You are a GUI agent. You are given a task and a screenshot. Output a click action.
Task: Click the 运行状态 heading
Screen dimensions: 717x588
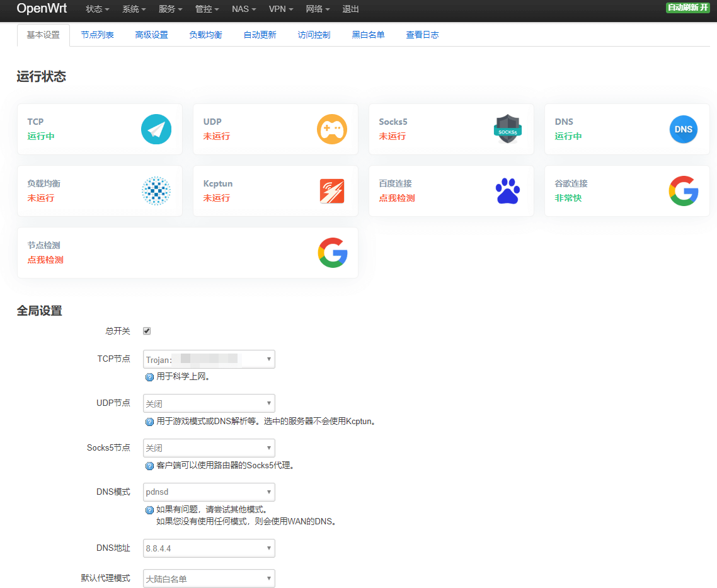tap(41, 76)
